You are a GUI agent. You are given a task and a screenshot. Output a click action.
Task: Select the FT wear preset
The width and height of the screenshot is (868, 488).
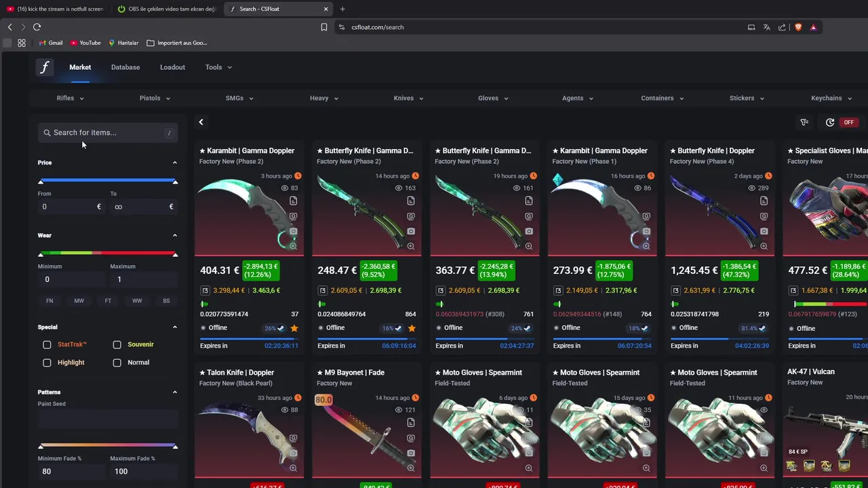(x=108, y=301)
